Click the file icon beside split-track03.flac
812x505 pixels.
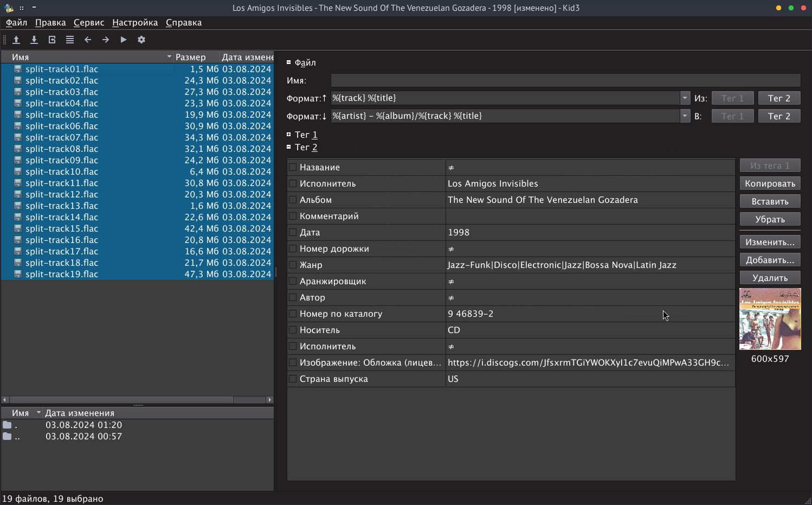[18, 92]
